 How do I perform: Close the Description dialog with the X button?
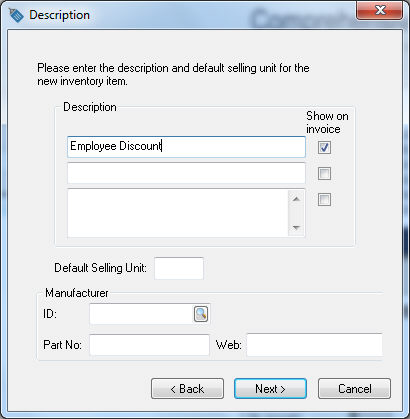379,10
